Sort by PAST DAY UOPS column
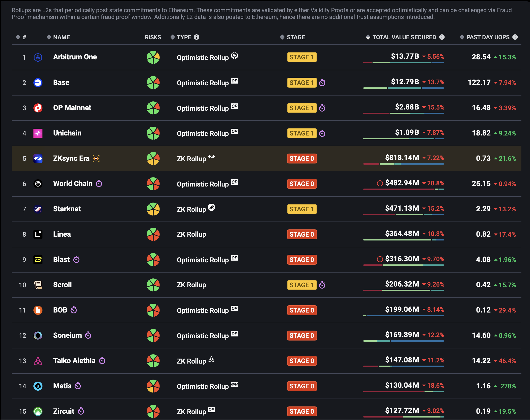 pyautogui.click(x=485, y=37)
